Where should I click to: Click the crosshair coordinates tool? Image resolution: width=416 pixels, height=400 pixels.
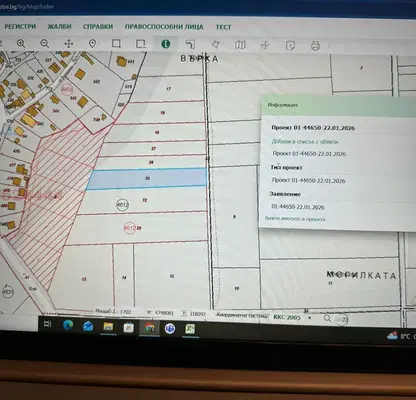[x=265, y=45]
